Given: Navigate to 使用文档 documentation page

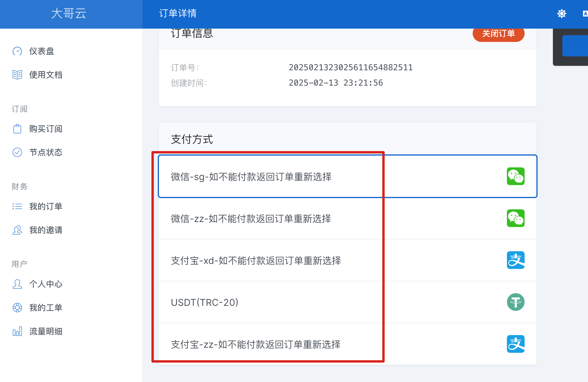Looking at the screenshot, I should pos(45,74).
